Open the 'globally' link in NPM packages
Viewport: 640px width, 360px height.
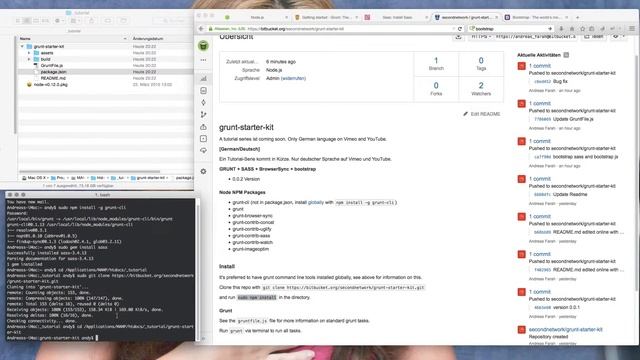pyautogui.click(x=316, y=202)
